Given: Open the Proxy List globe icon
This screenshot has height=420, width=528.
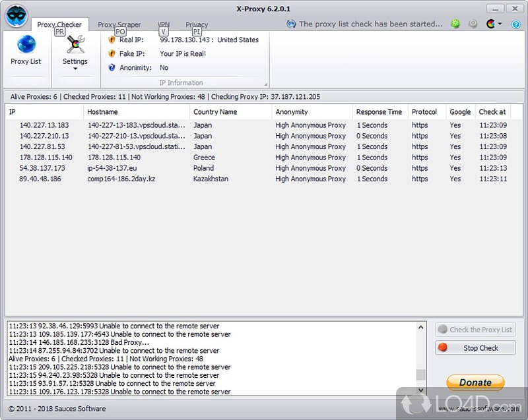Looking at the screenshot, I should point(26,44).
